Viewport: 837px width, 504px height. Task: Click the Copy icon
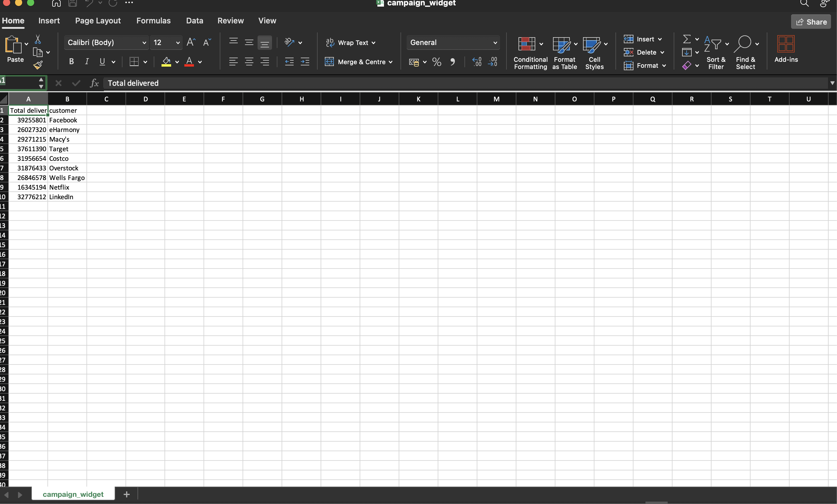(37, 52)
